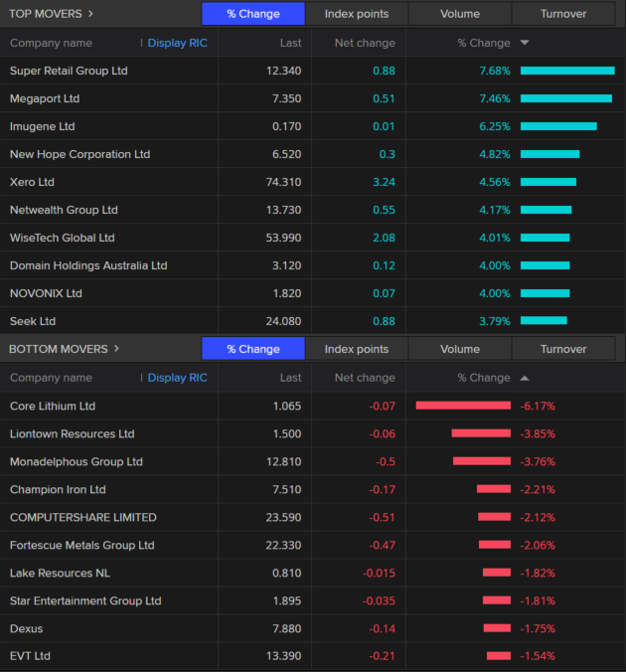Sort ascending via Bottom Movers % Change arrow
626x672 pixels.
[525, 378]
